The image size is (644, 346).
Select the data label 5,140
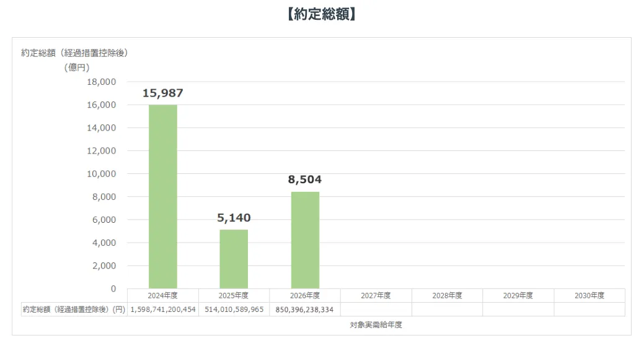[x=234, y=218]
